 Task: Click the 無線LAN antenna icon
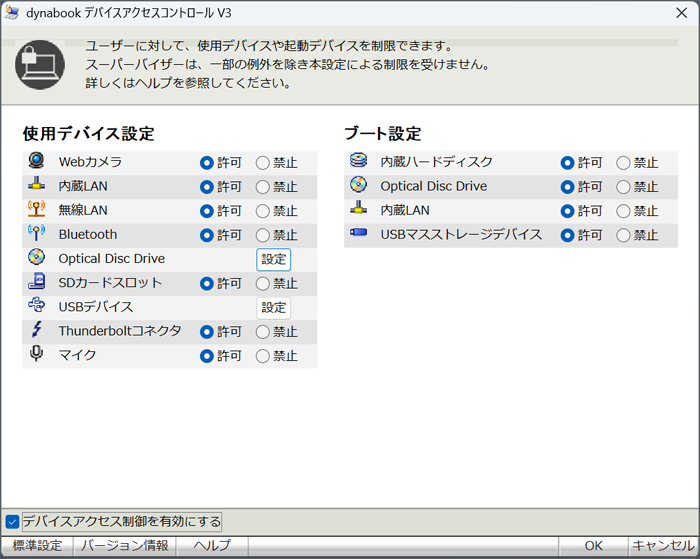pyautogui.click(x=36, y=209)
